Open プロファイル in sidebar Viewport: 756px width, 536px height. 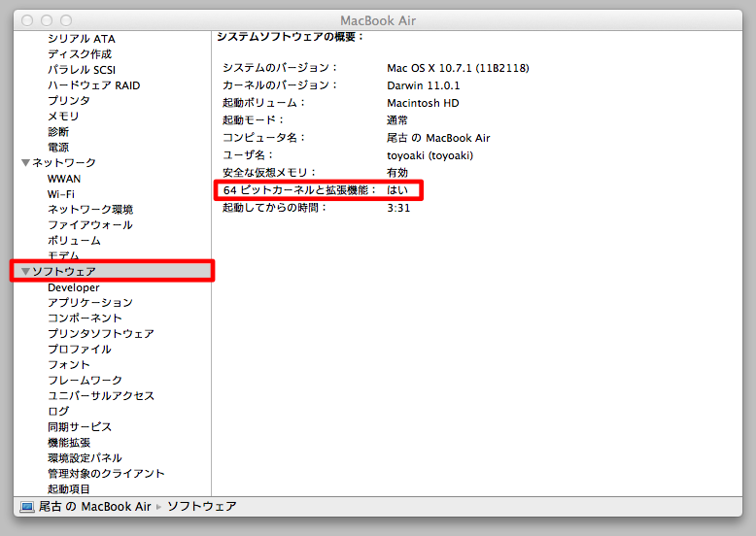point(80,350)
